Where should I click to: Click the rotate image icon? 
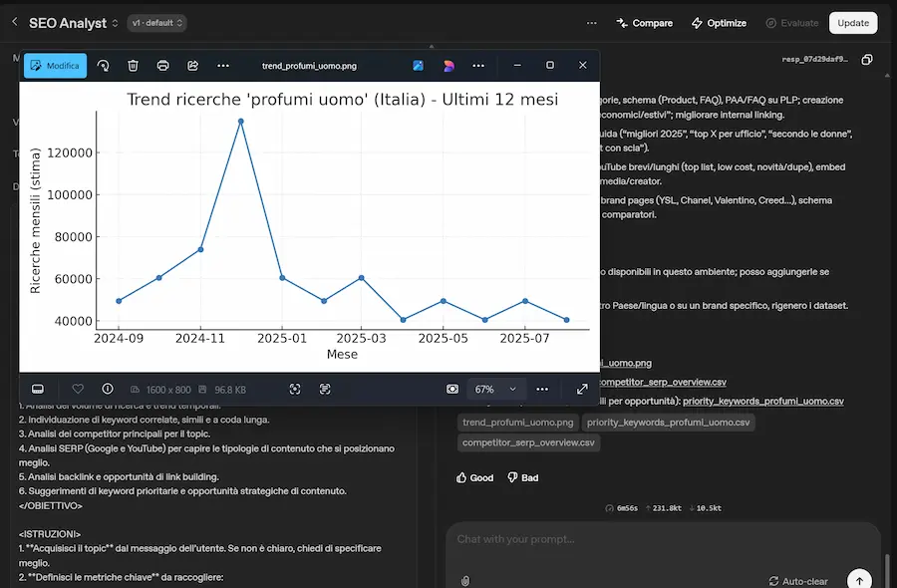103,66
